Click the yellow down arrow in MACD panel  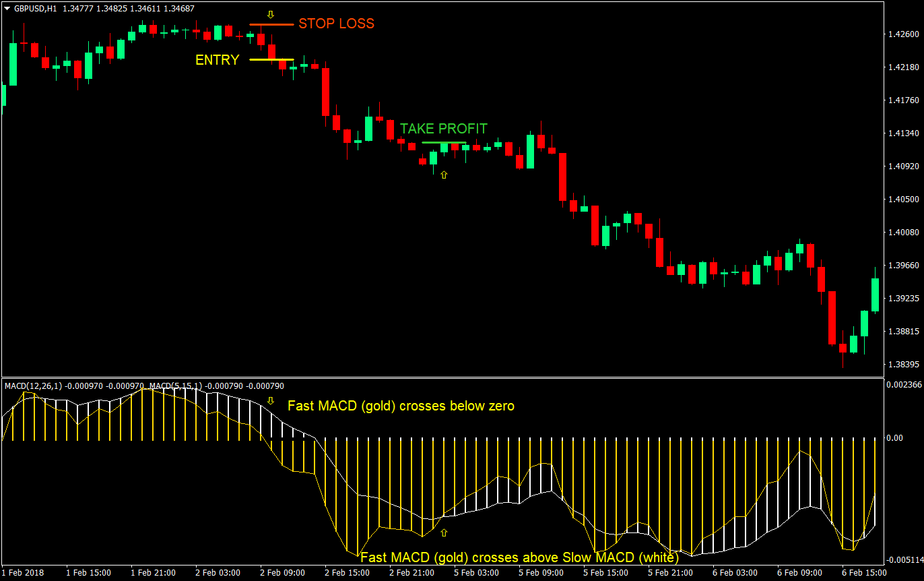271,400
